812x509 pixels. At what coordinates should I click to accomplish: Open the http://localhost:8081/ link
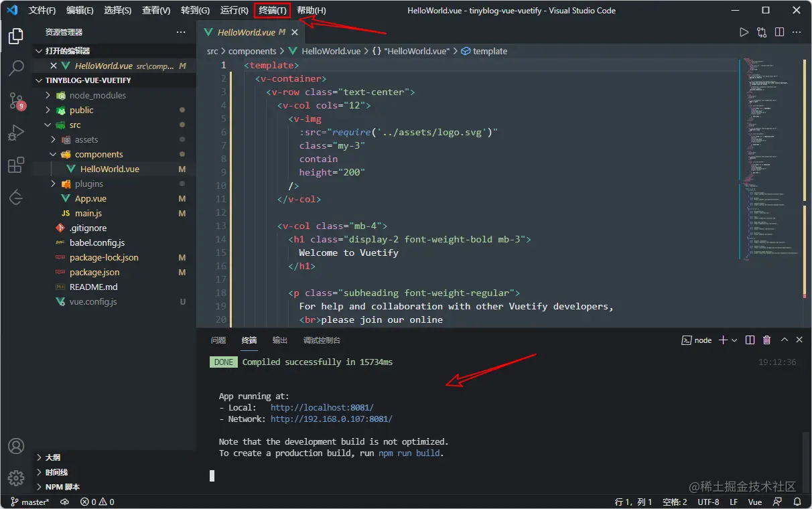322,407
